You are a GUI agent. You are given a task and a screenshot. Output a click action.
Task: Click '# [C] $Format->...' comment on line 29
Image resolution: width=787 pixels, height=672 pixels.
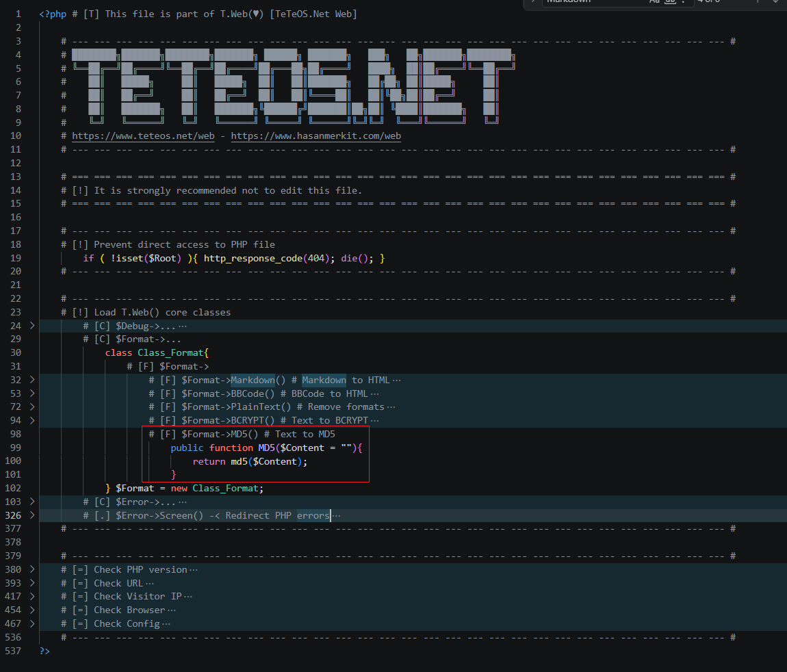[132, 339]
